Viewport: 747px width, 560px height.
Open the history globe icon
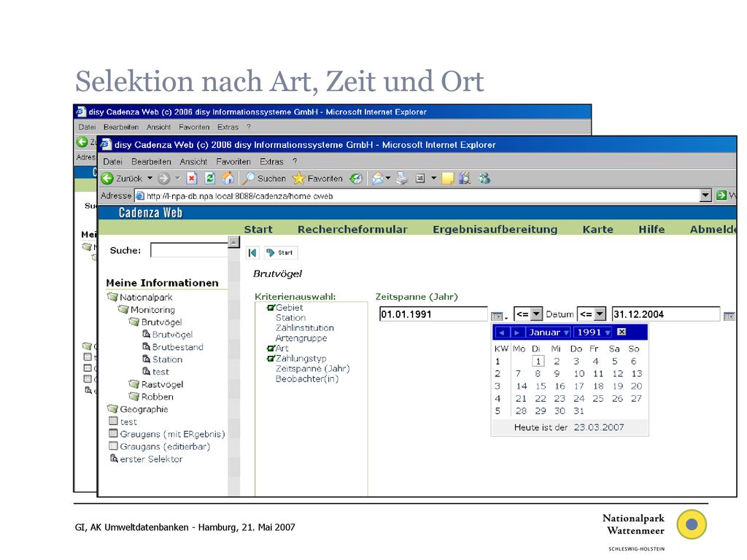coord(355,179)
